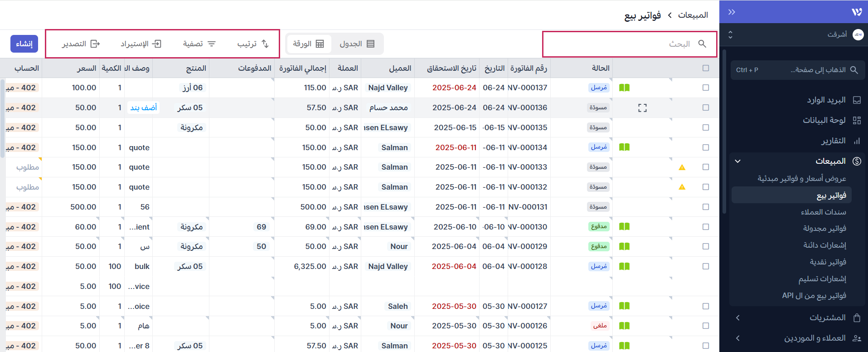Select the checkbox for invoice NV-000130

(706, 227)
